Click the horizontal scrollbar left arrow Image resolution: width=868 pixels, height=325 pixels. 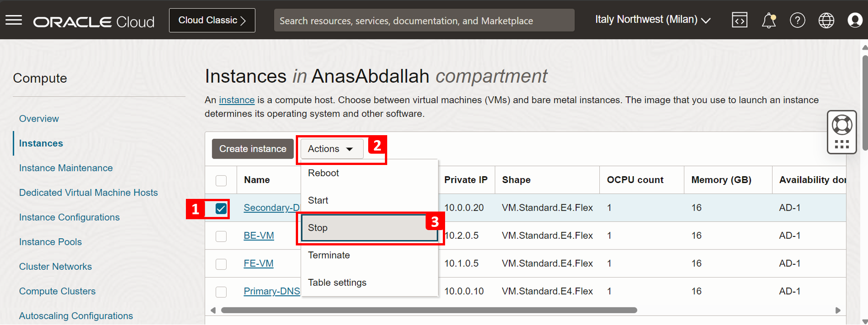point(213,310)
